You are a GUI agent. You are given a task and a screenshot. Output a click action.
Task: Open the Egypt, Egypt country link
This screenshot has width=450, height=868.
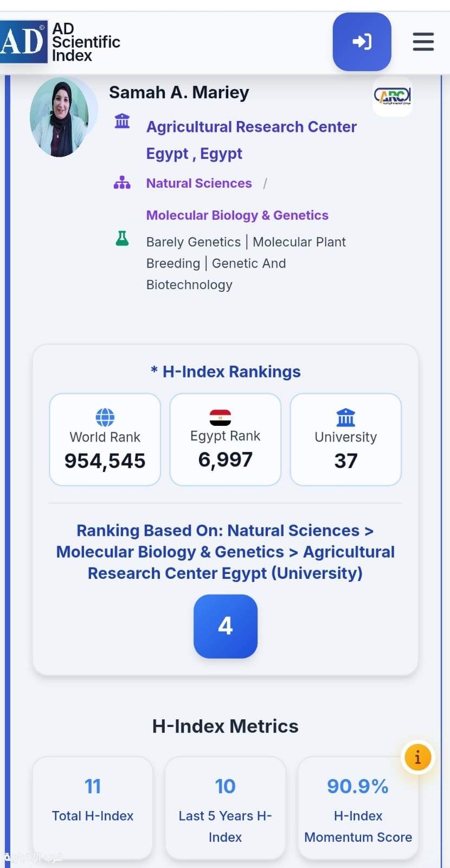click(x=194, y=154)
